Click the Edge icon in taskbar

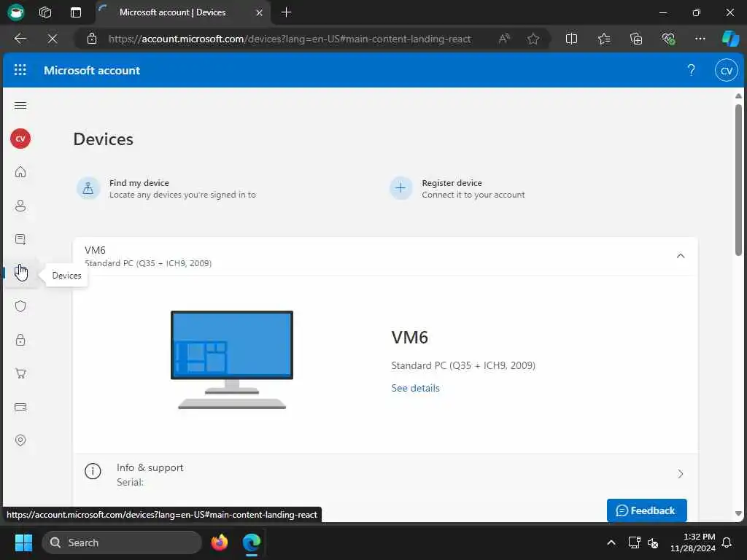252,542
